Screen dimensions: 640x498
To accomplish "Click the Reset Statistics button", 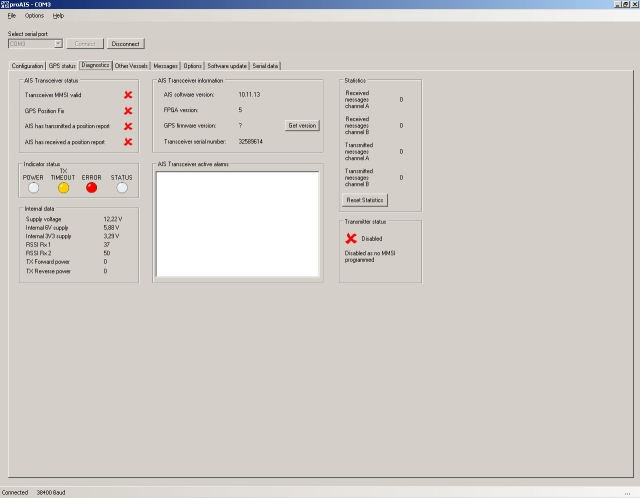I will click(365, 200).
